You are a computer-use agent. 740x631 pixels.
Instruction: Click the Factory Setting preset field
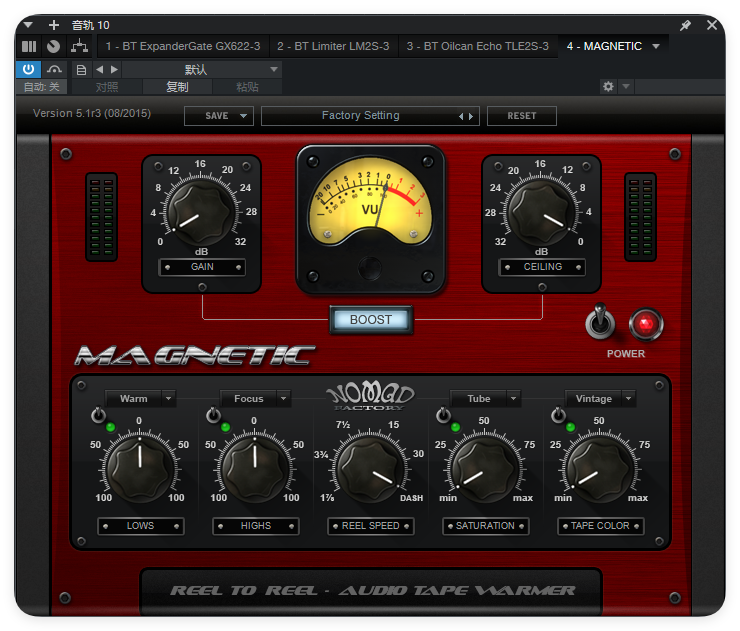click(370, 116)
